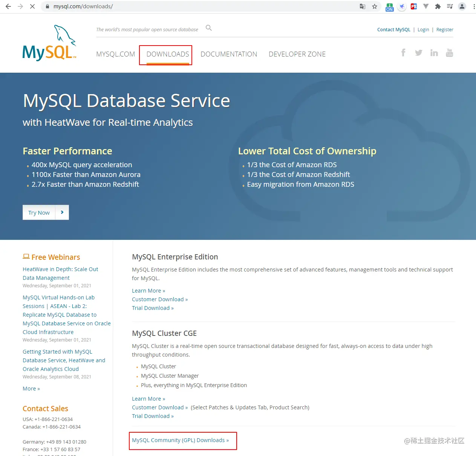Expand the Try Now arrow button
This screenshot has height=456, width=476.
tap(62, 212)
